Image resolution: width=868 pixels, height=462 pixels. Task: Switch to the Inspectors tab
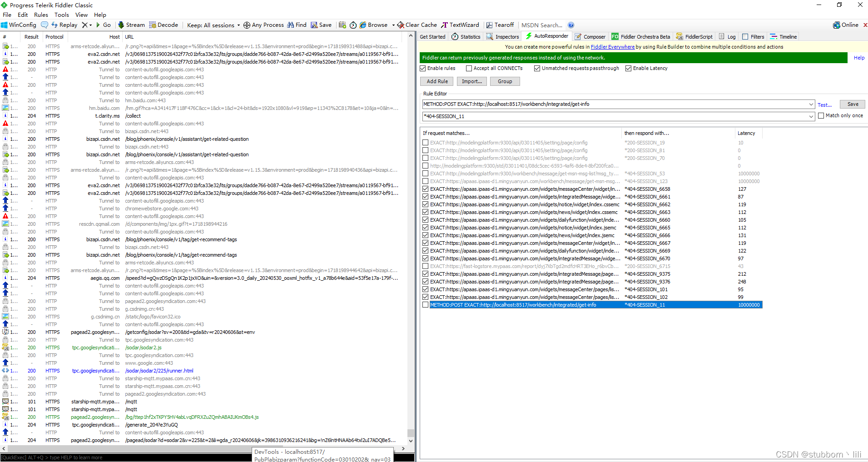click(x=502, y=37)
